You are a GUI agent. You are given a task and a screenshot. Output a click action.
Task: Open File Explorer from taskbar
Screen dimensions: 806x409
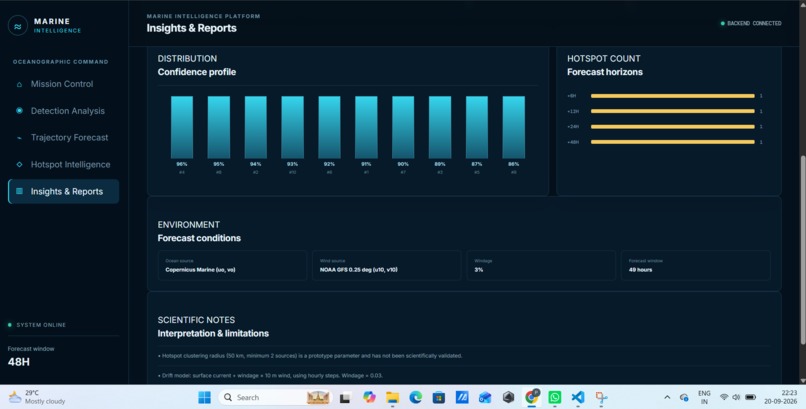(392, 397)
